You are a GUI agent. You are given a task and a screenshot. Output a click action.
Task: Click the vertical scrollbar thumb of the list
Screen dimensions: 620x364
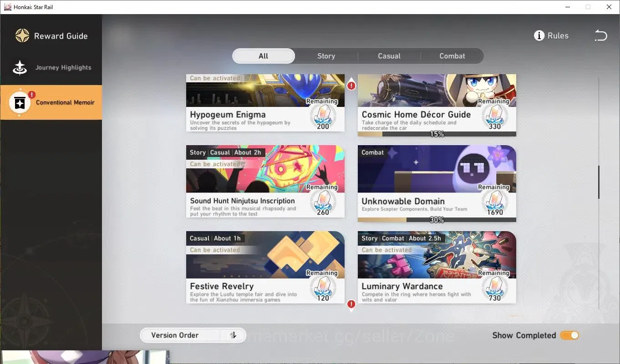tap(599, 182)
